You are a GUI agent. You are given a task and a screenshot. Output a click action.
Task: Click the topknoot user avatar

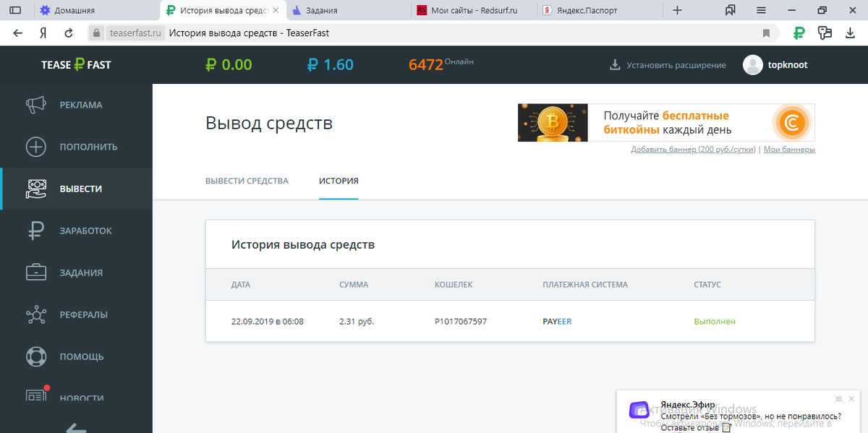tap(753, 64)
